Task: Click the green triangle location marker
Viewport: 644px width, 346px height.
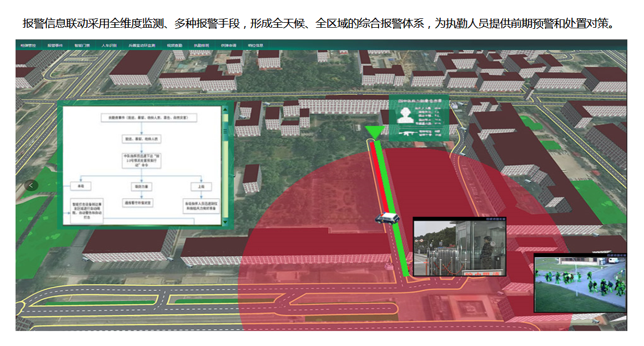Action: [374, 132]
